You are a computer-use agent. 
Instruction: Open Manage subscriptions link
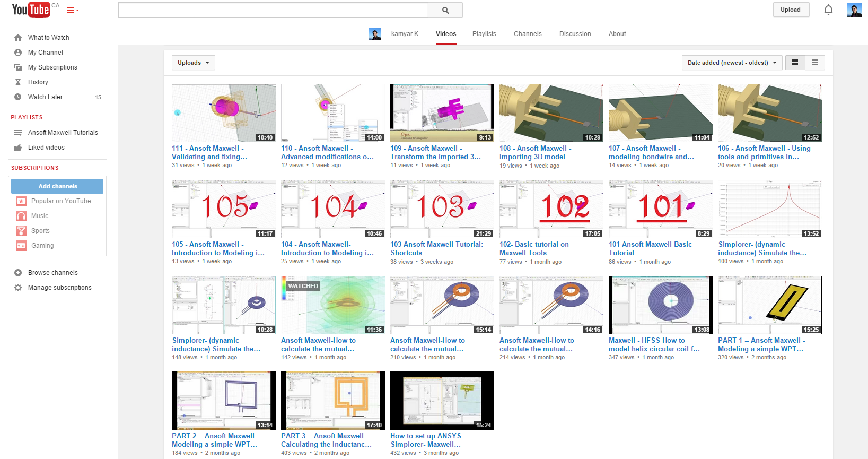pyautogui.click(x=60, y=288)
